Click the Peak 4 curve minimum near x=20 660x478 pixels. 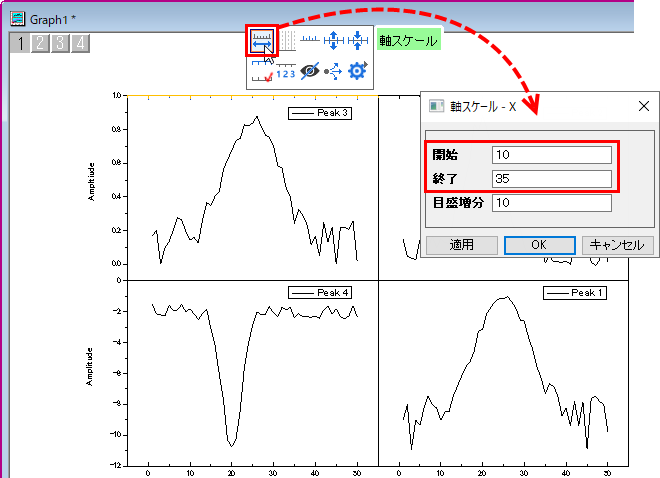(x=232, y=445)
